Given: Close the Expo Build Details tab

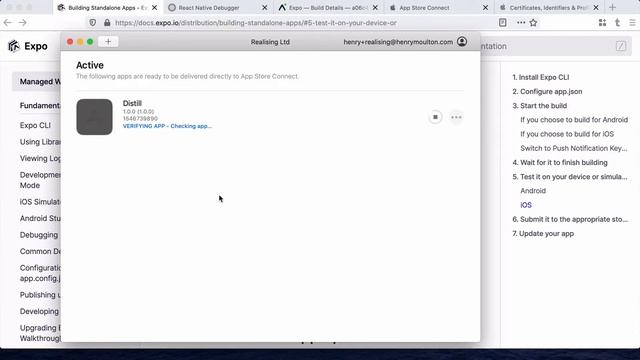Looking at the screenshot, I should point(375,7).
